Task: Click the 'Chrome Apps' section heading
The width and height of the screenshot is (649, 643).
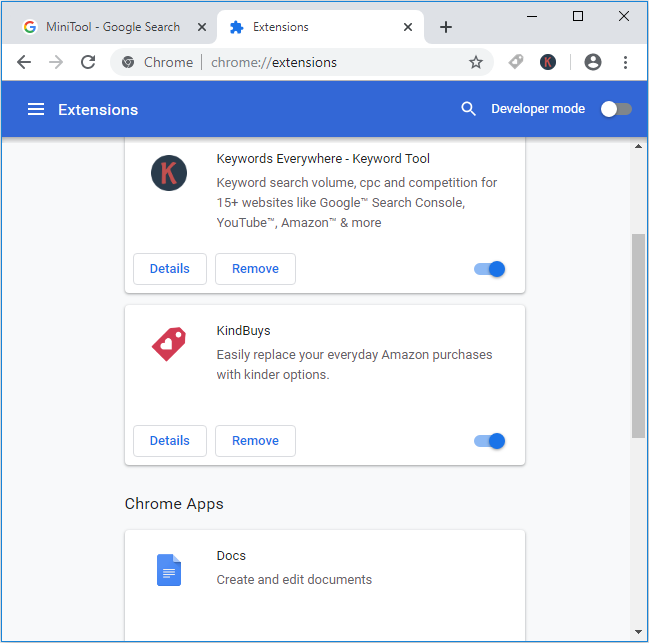Action: [174, 504]
